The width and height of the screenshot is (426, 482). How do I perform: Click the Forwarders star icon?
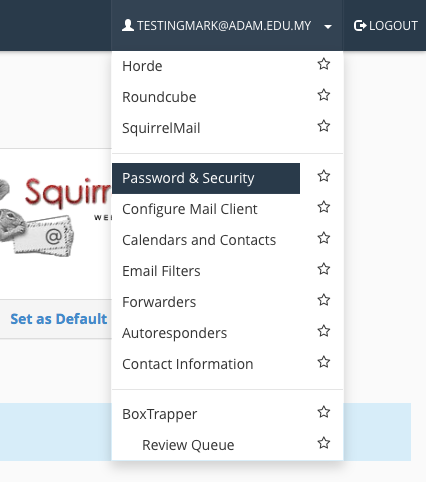(324, 300)
